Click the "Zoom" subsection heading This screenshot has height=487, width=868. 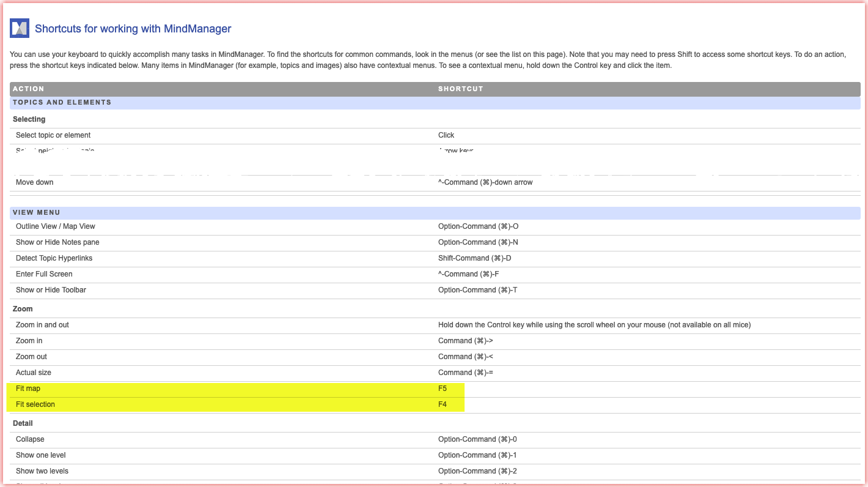(x=23, y=309)
